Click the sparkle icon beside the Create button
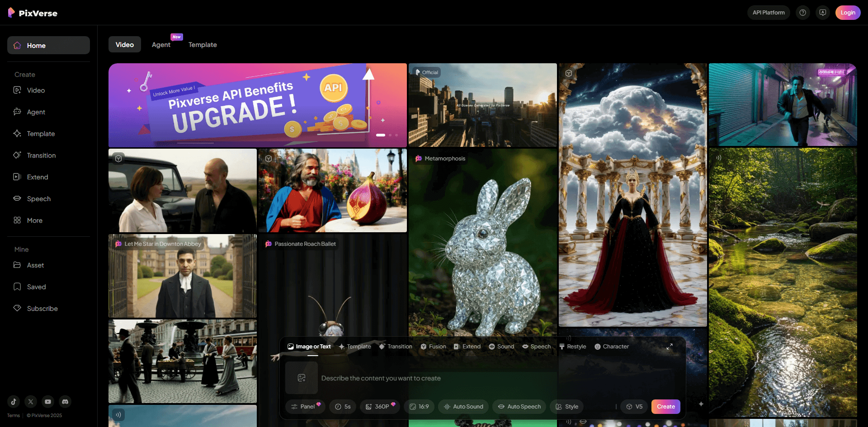The height and width of the screenshot is (427, 868). 701,404
